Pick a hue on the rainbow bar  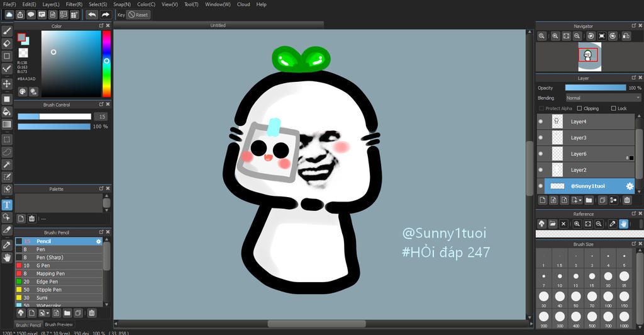pyautogui.click(x=106, y=64)
